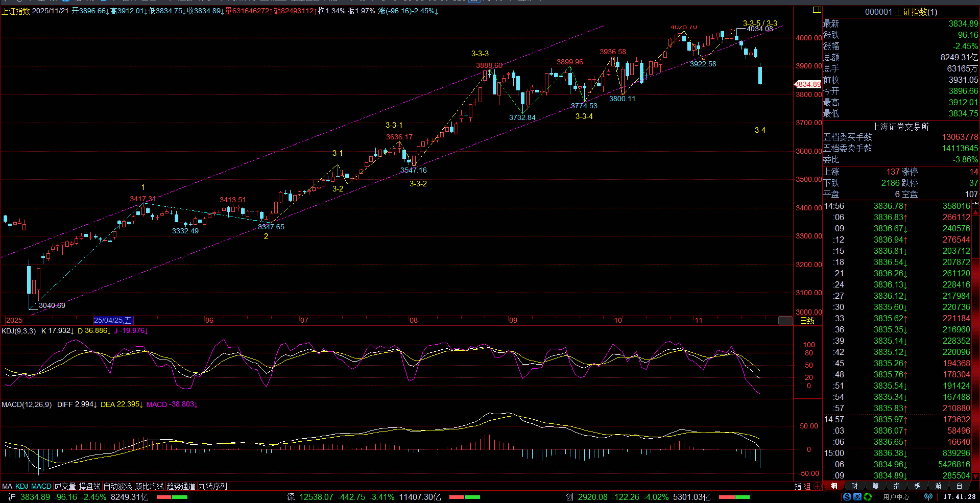Image resolution: width=980 pixels, height=503 pixels.
Task: Click the blue 买 buy icon
Action: pos(857,497)
